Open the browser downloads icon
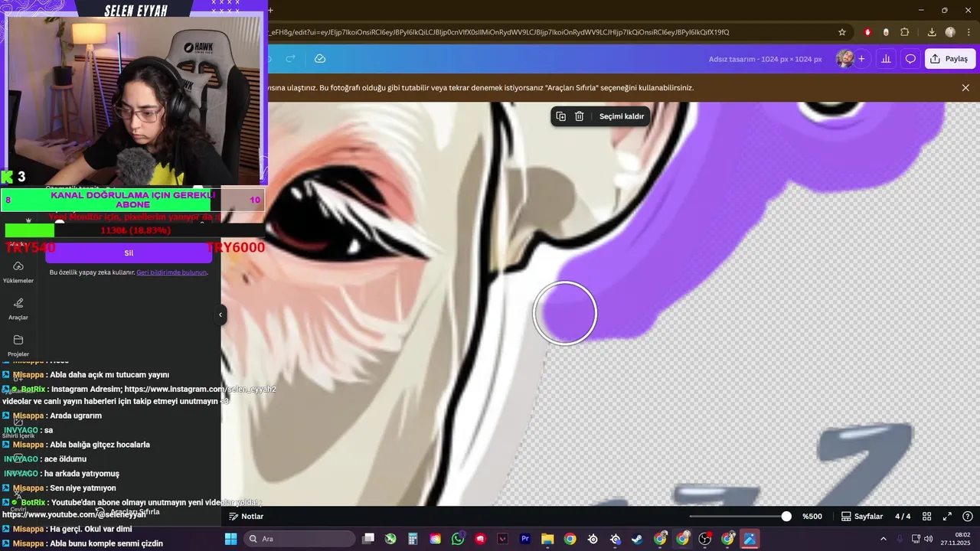Viewport: 980px width, 551px height. [932, 32]
